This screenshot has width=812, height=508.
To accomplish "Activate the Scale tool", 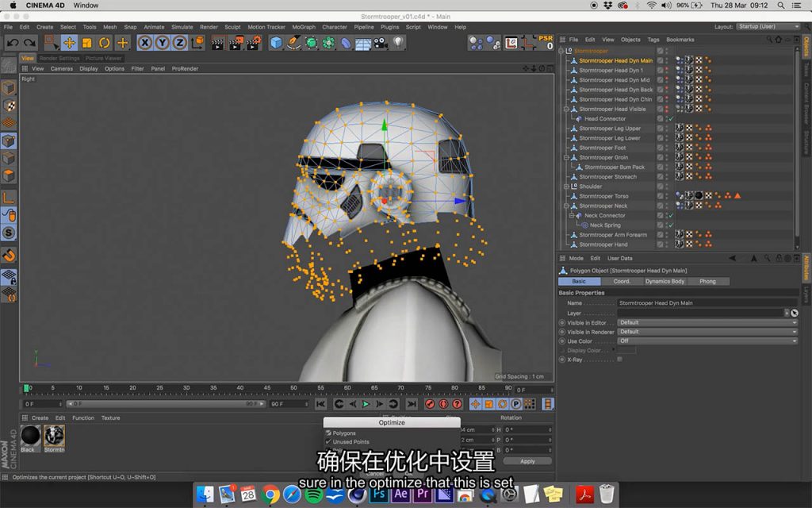I will [86, 43].
